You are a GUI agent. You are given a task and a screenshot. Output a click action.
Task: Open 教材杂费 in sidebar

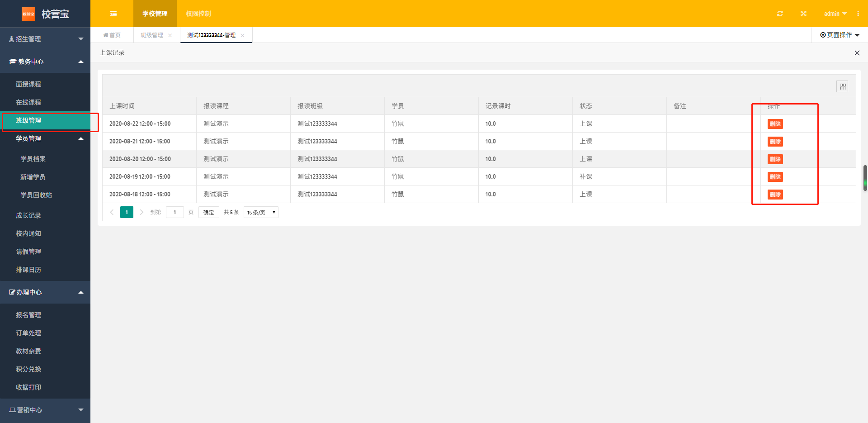(x=45, y=351)
